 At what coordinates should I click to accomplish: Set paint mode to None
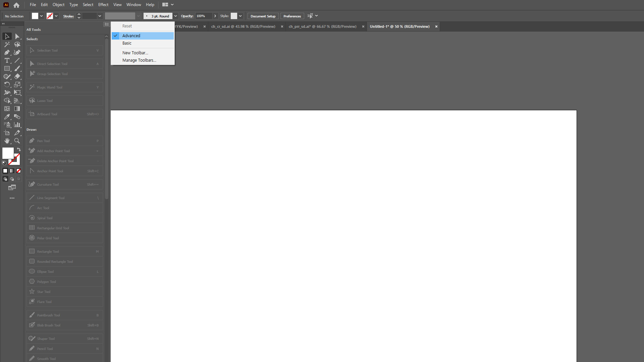(x=19, y=171)
